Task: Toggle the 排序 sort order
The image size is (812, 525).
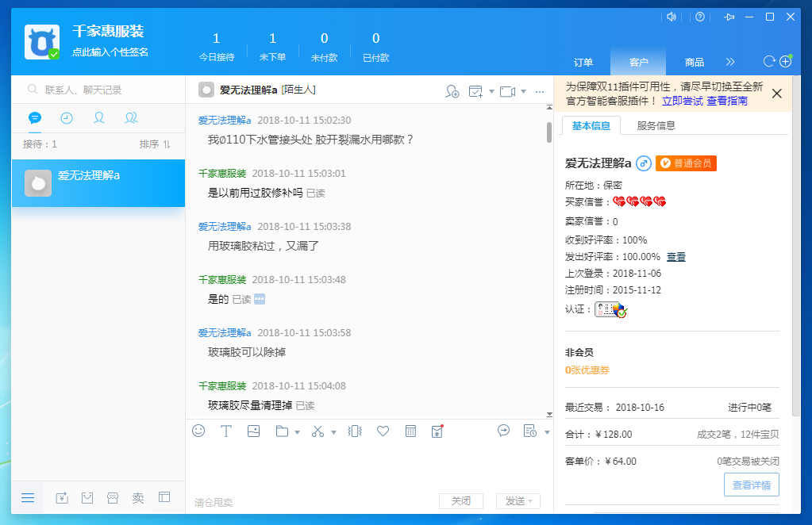Action: [x=155, y=144]
